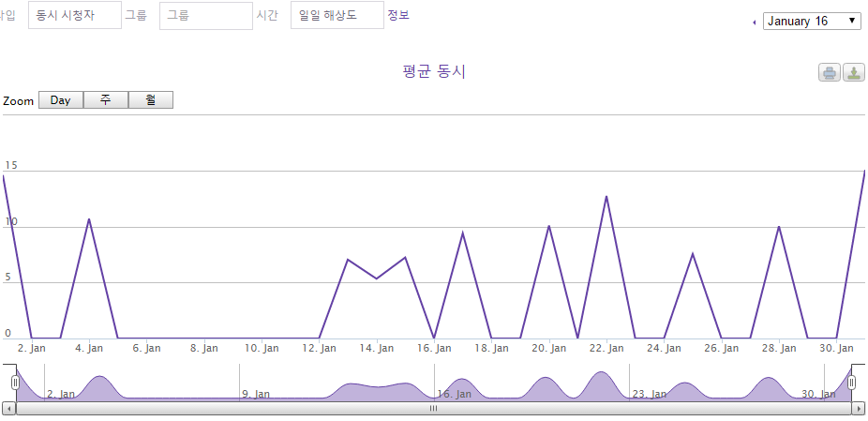Image resolution: width=868 pixels, height=421 pixels.
Task: Open the 동시 시청자 type selector
Action: coord(75,15)
